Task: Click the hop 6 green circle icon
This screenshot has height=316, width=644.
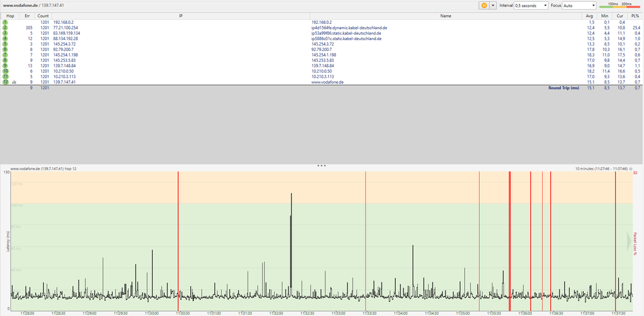Action: coord(5,50)
